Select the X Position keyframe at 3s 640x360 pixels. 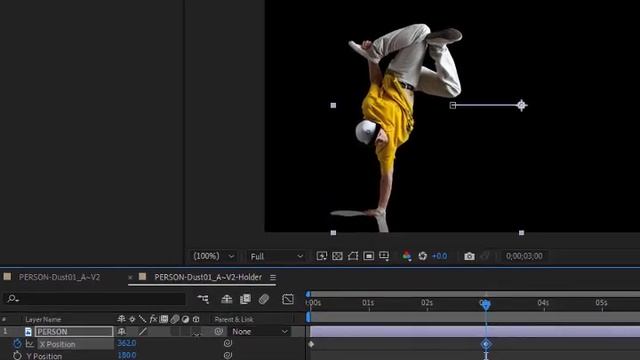[x=485, y=344]
